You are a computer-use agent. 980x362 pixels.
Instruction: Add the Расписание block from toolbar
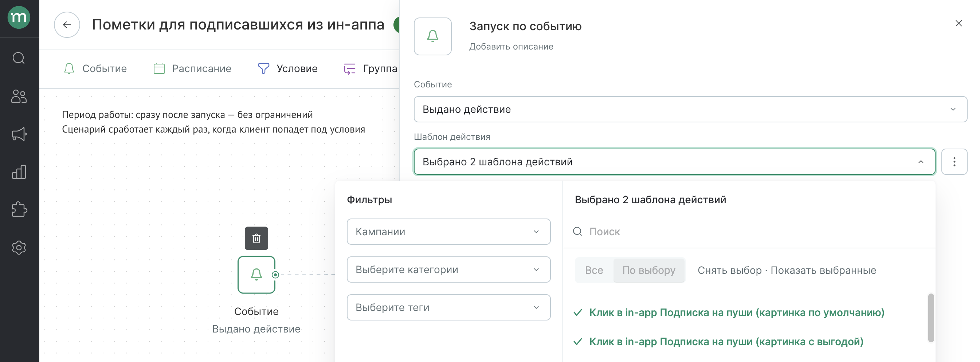(192, 69)
